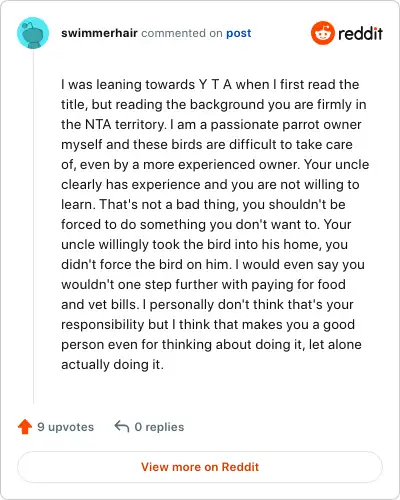Click the "9 upvotes" count
This screenshot has height=500, width=400.
click(66, 427)
